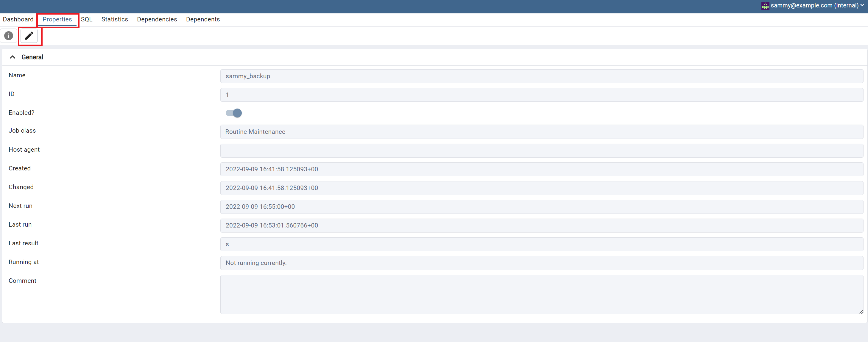
Task: Switch to the Dashboard tab
Action: click(x=18, y=20)
